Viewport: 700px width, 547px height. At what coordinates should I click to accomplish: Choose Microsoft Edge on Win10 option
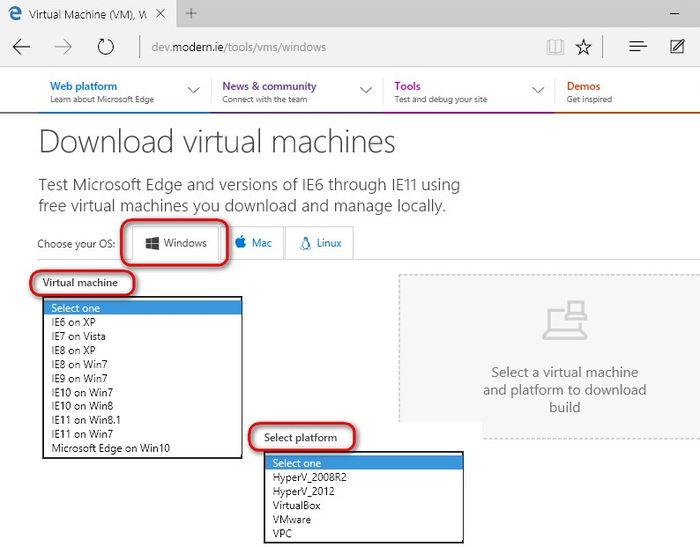tap(111, 449)
